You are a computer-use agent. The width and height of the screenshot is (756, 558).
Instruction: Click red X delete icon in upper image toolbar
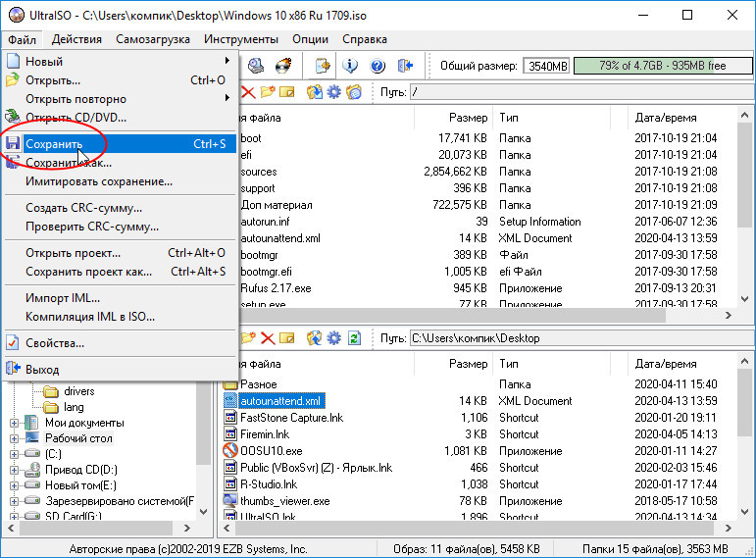pos(248,91)
